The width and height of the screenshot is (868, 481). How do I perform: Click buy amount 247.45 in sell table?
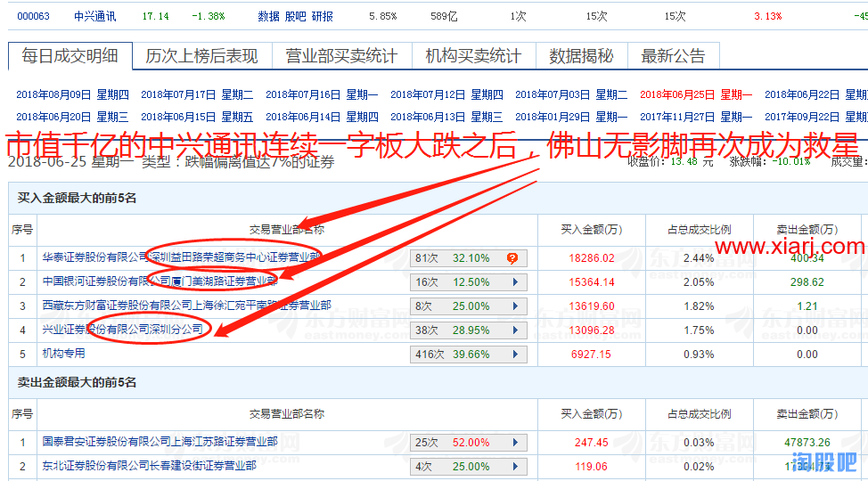click(x=591, y=443)
